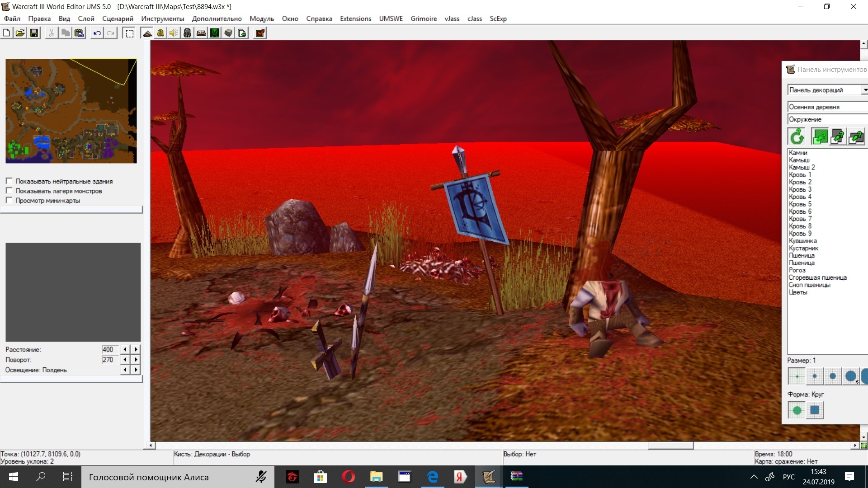Switch Освещение to previous setting
This screenshot has height=488, width=868.
(125, 370)
